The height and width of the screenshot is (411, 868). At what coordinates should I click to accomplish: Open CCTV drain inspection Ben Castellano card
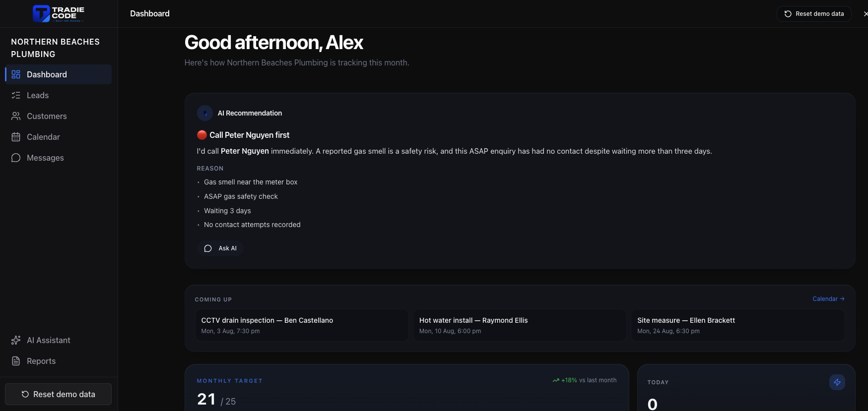[302, 325]
